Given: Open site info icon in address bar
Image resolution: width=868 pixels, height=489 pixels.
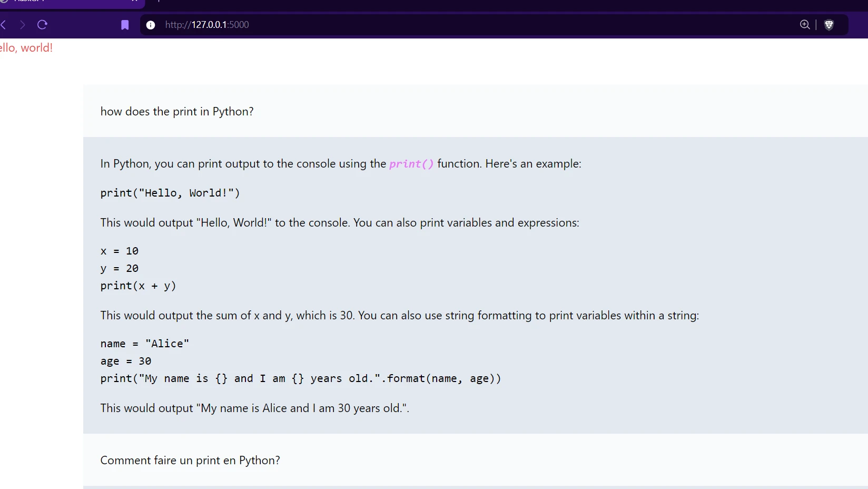Looking at the screenshot, I should point(151,25).
